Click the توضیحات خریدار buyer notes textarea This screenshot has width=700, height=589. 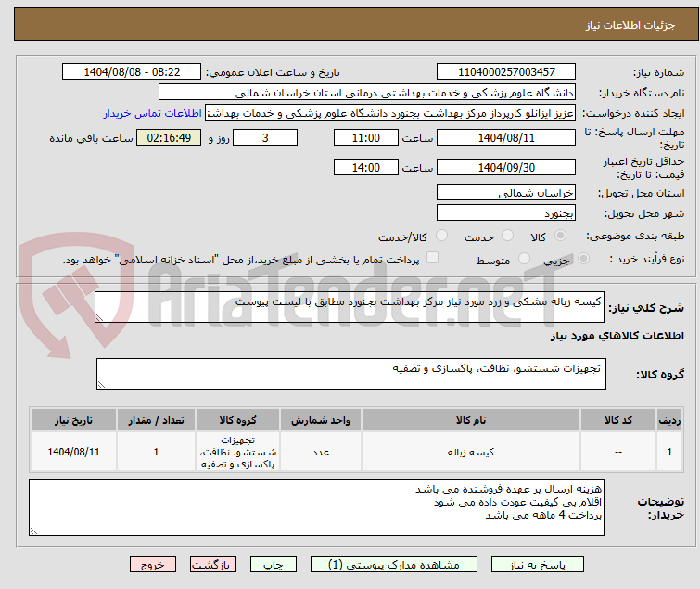316,507
